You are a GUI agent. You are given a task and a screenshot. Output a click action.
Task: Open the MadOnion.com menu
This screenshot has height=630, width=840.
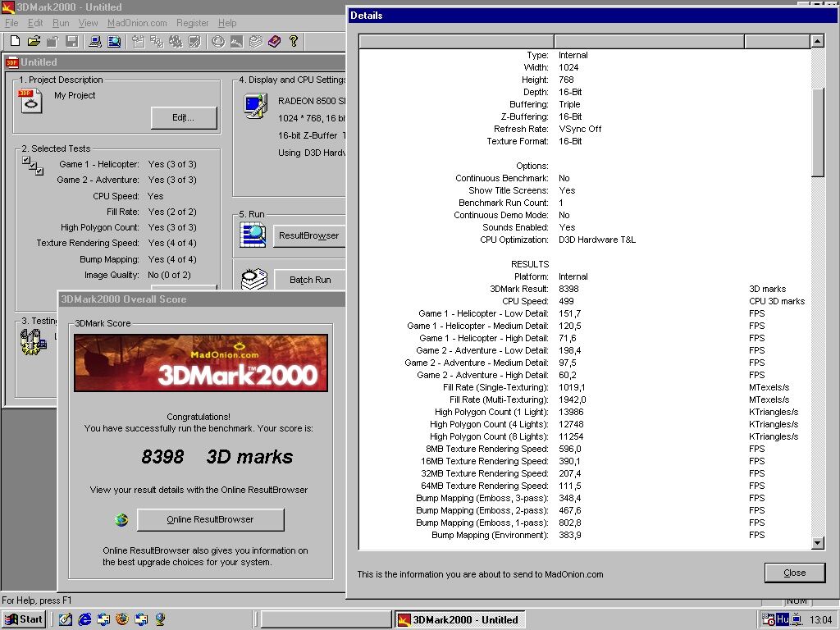click(137, 23)
